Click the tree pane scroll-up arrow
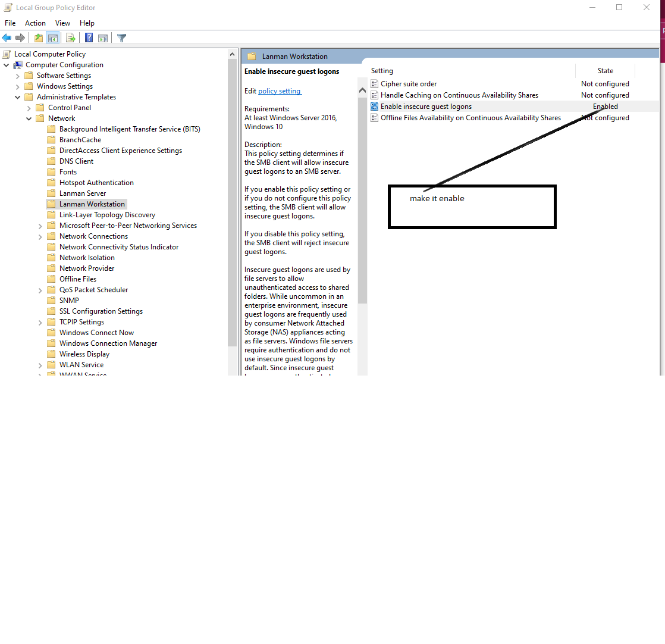 click(232, 54)
